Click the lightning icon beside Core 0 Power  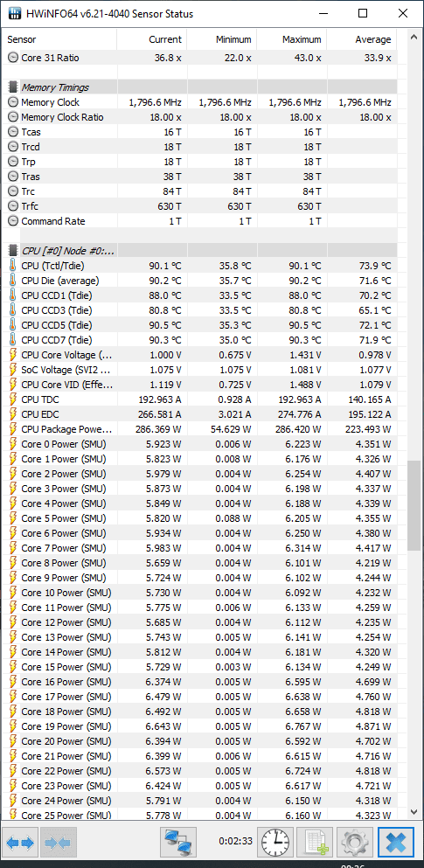(x=13, y=444)
